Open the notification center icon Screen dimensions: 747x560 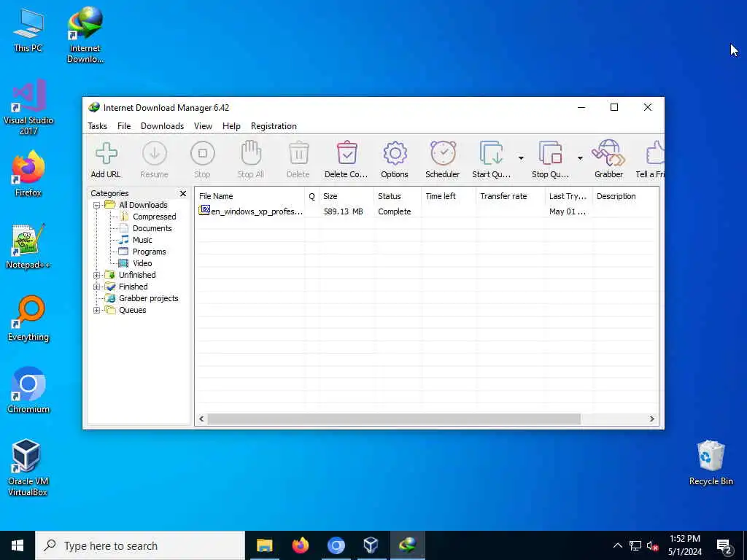(724, 546)
